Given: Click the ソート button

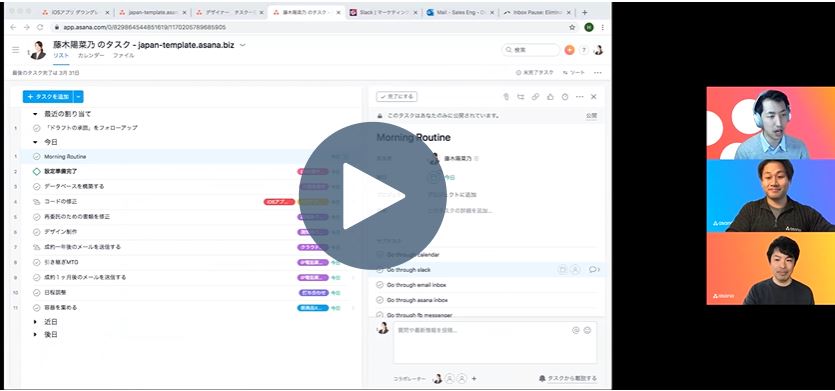Looking at the screenshot, I should click(574, 72).
